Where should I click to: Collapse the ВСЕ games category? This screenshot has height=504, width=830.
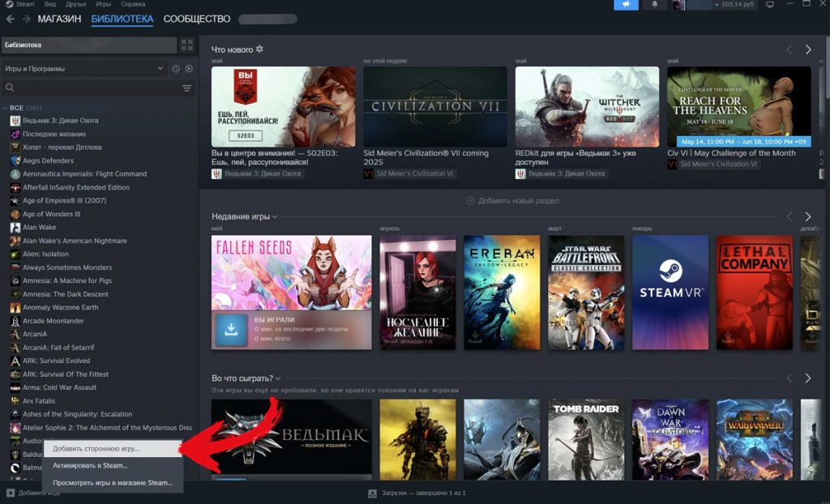pyautogui.click(x=6, y=108)
